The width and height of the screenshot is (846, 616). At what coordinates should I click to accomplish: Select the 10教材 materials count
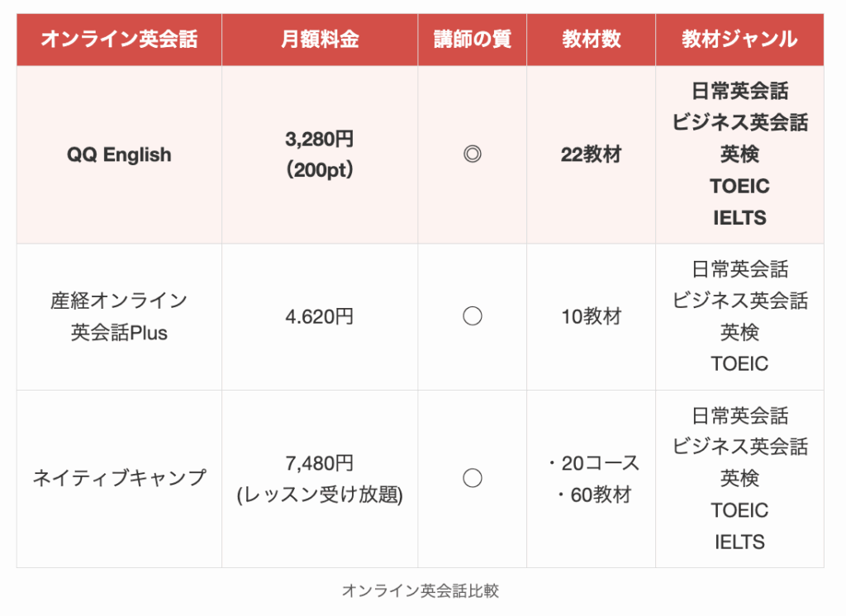591,316
